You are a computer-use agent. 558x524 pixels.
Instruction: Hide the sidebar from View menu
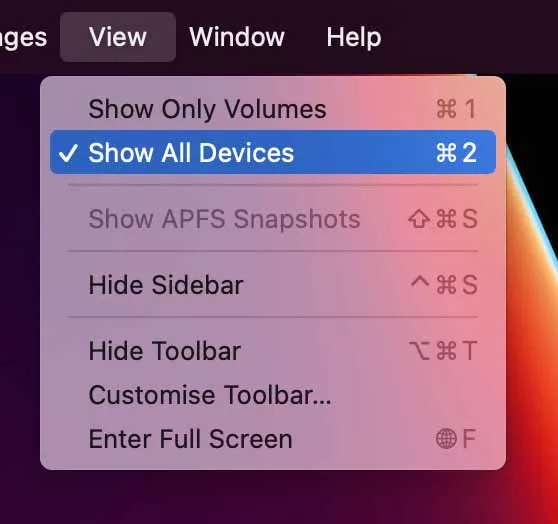(x=273, y=284)
